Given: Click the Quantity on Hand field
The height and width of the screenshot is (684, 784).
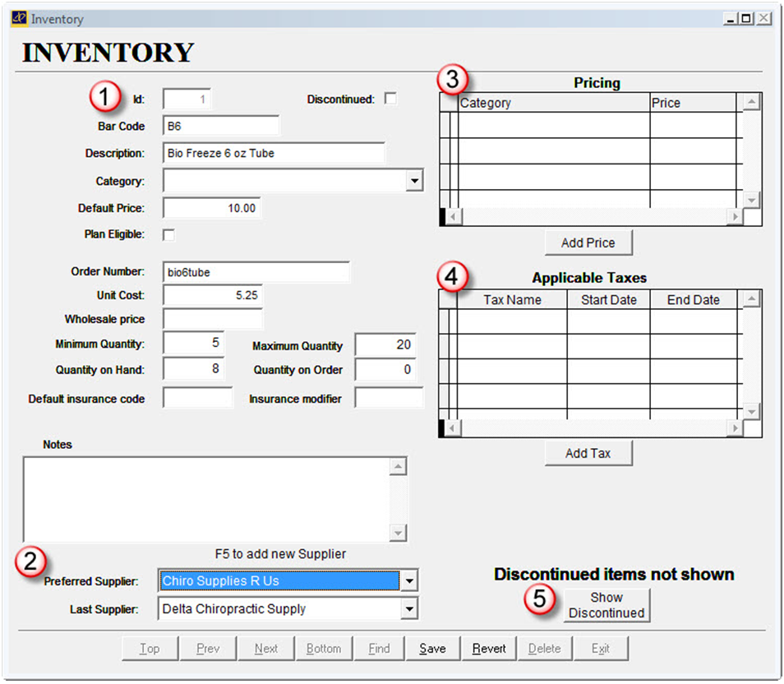Looking at the screenshot, I should 193,369.
